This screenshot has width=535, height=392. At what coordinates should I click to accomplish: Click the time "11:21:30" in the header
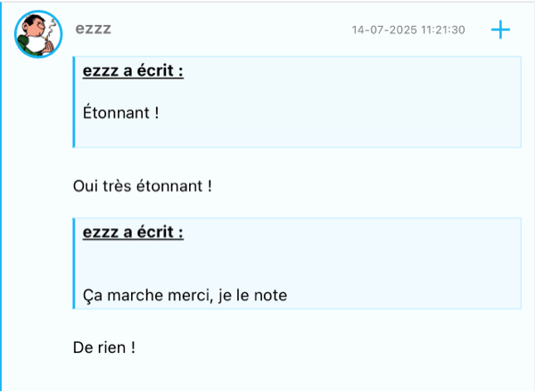(x=443, y=30)
